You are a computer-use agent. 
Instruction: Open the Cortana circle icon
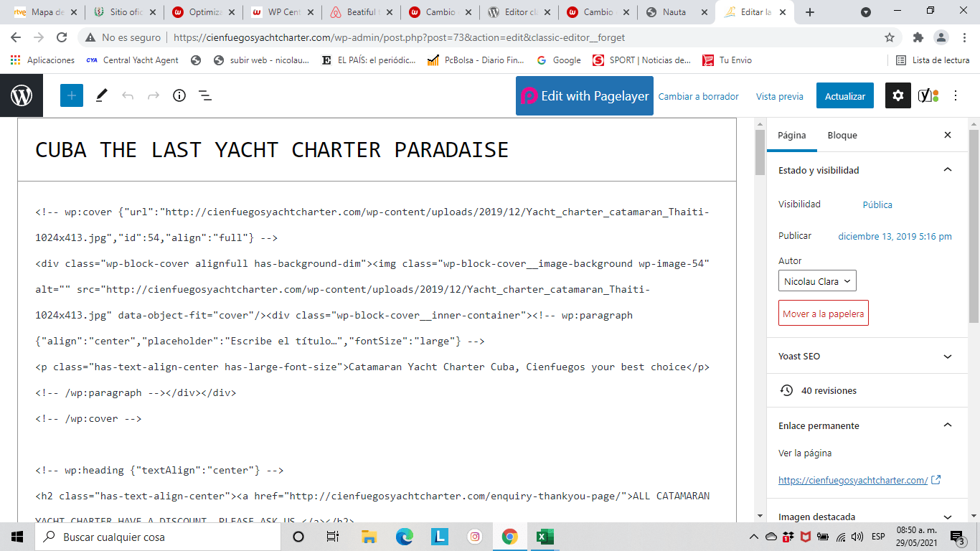(x=298, y=537)
